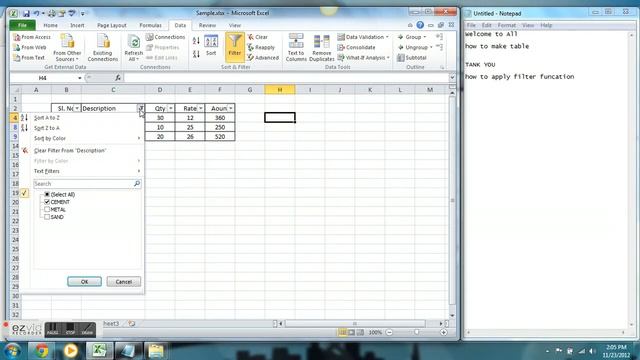Open the Name Box dropdown arrow
This screenshot has height=360, width=640.
click(80, 78)
